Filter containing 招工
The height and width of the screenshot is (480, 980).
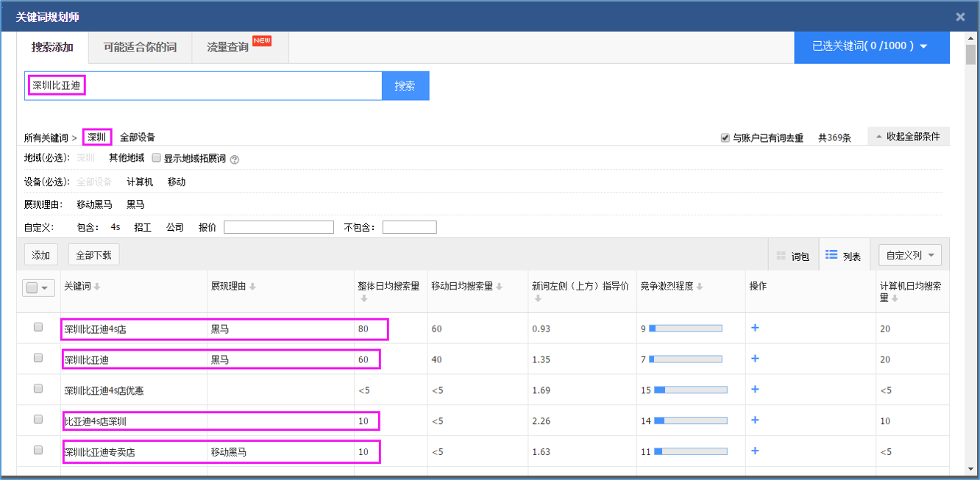tap(143, 227)
